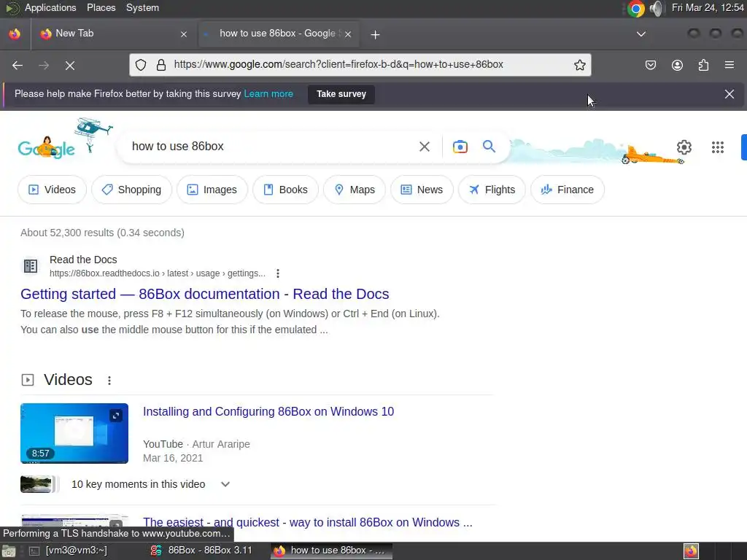Open a new tab with the plus button

click(375, 34)
